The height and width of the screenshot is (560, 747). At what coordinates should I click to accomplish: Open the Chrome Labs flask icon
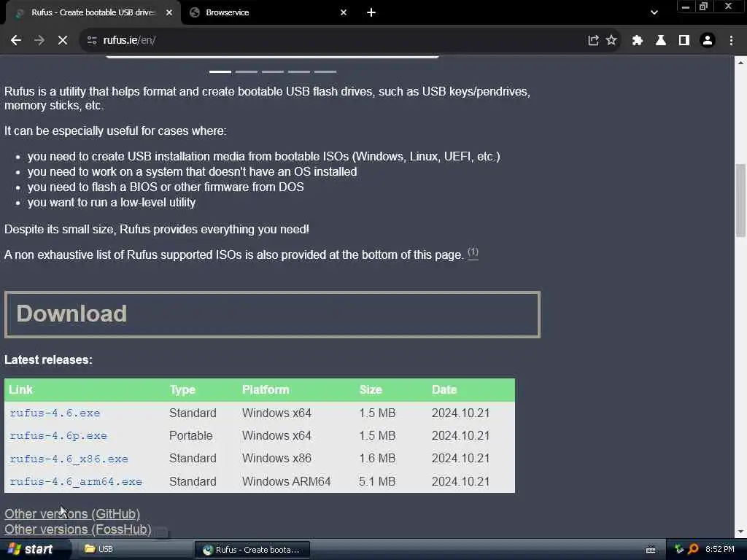click(661, 41)
